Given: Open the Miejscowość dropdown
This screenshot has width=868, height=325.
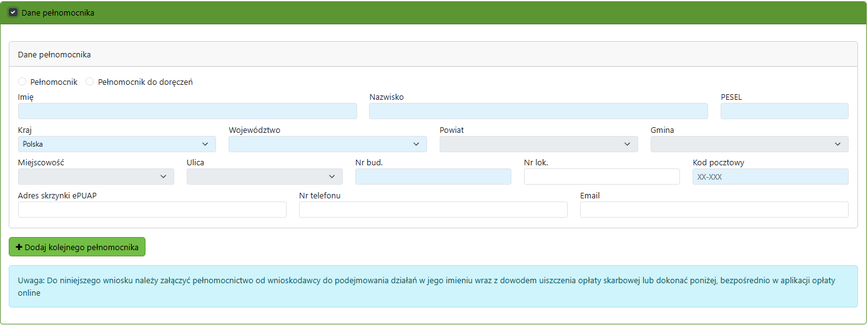Looking at the screenshot, I should (96, 177).
